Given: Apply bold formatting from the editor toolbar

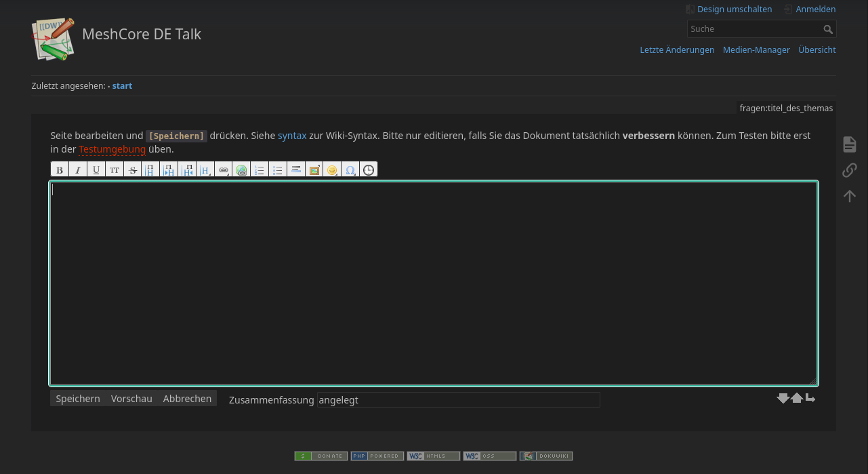Looking at the screenshot, I should [x=60, y=170].
